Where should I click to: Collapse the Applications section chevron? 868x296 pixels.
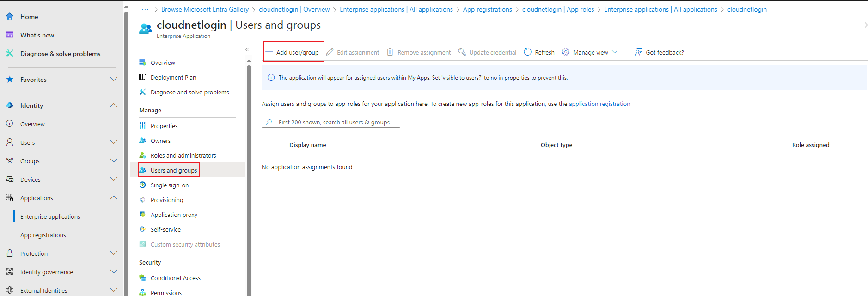point(114,198)
